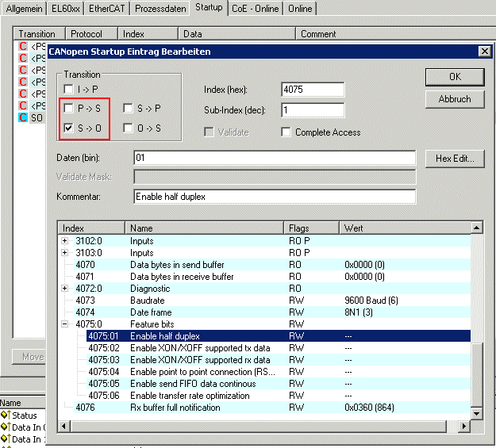Select 4075:05 send FIFO data continous row
Screen dimensions: 496x448
point(279,384)
